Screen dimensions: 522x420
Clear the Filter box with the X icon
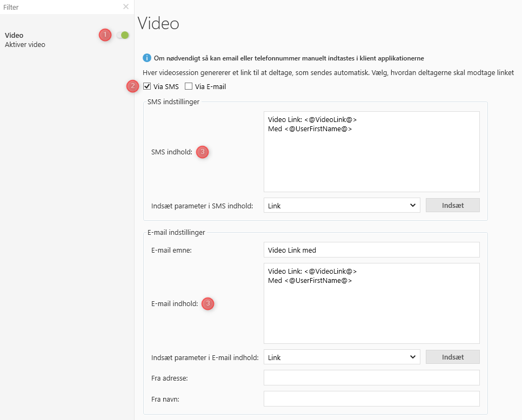(126, 7)
